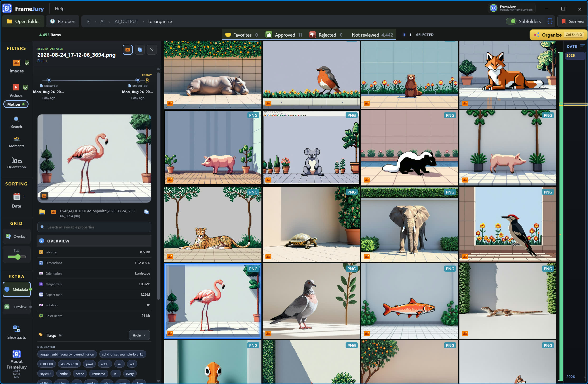Click the image icon on elephant thumbnail
Viewport: 588px width, 384px height.
pos(367,257)
